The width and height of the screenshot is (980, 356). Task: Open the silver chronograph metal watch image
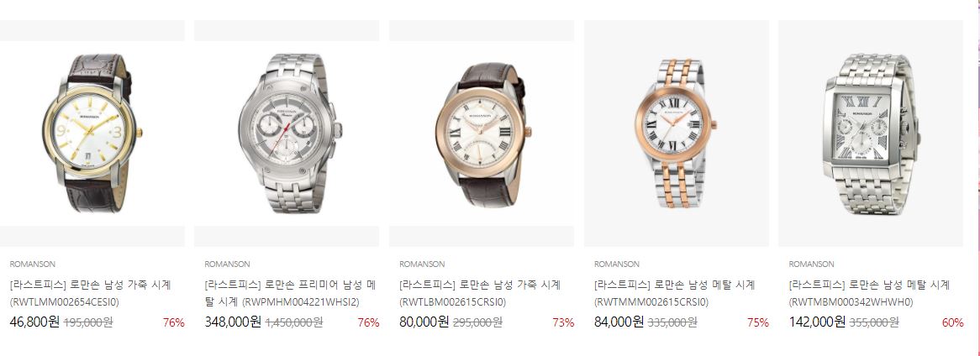point(287,133)
